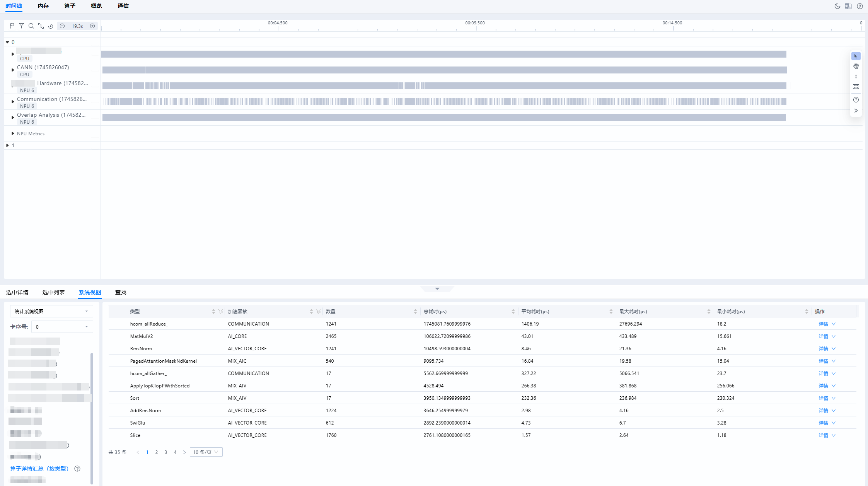Filter the 加速器核 column
868x486 pixels.
click(318, 311)
